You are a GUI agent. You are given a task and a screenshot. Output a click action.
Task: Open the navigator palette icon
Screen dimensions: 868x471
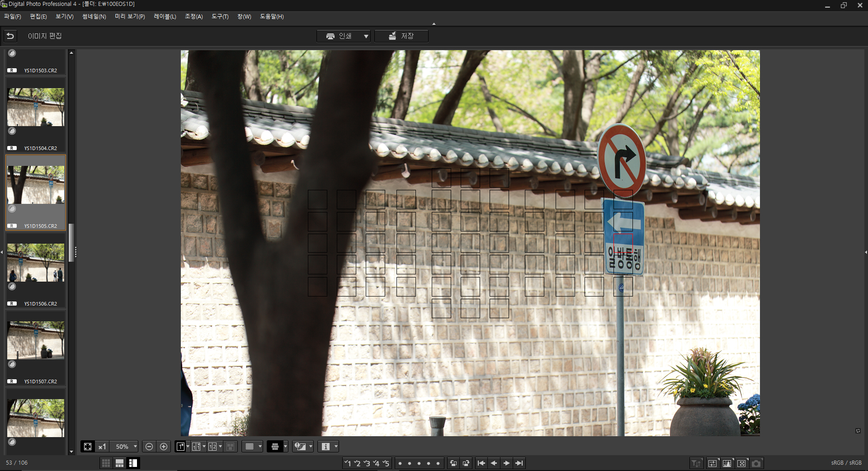(741, 463)
